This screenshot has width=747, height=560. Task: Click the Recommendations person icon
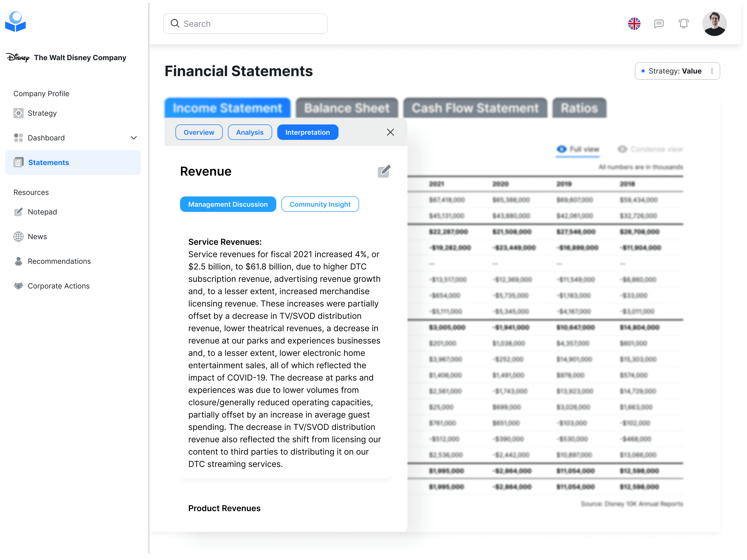point(19,261)
